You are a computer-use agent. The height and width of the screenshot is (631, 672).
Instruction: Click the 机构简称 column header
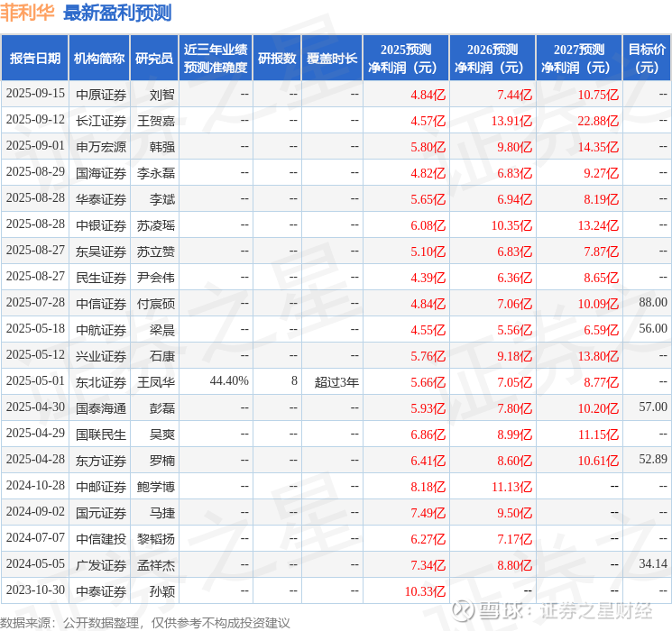coord(99,59)
